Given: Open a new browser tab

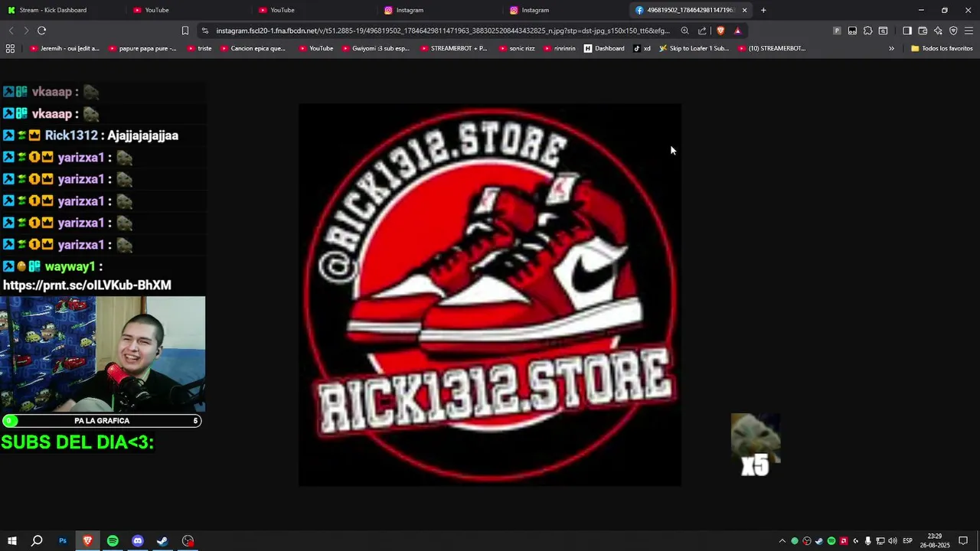Looking at the screenshot, I should click(x=763, y=10).
